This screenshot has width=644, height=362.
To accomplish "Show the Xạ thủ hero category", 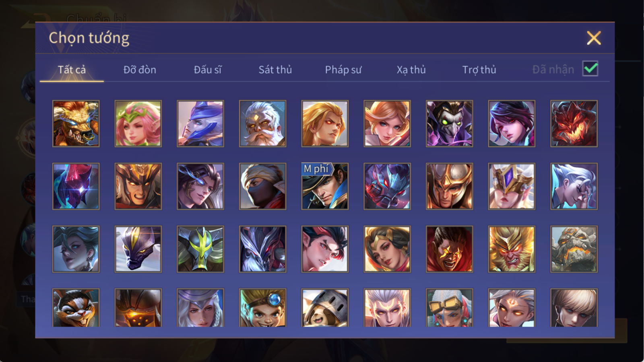I will [411, 70].
